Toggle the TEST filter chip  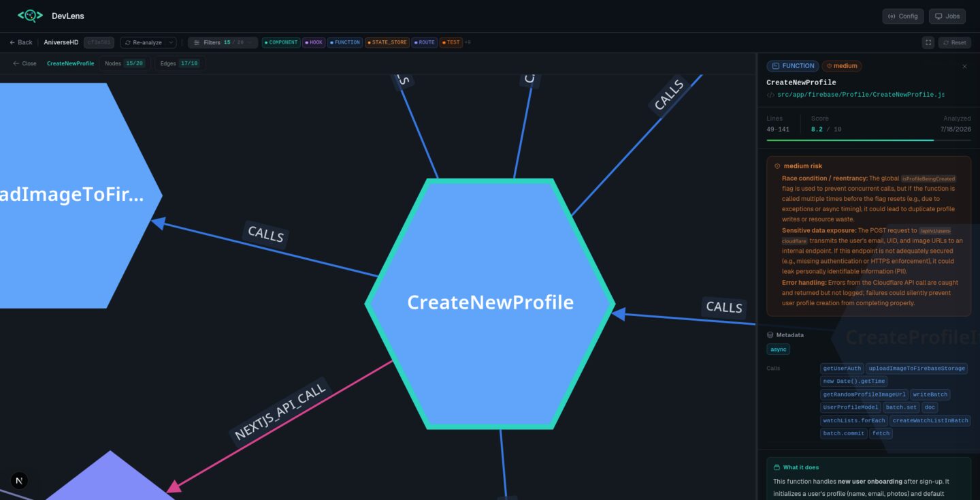451,42
